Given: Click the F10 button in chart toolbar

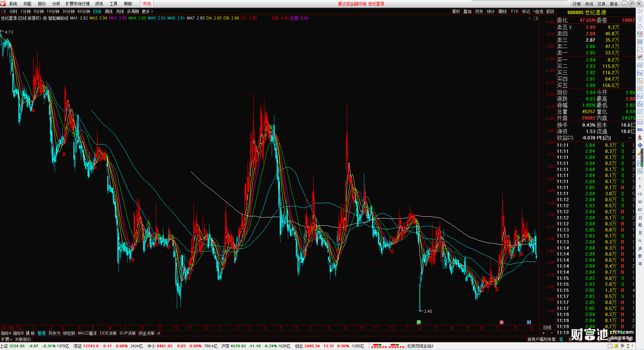Looking at the screenshot, I should click(x=515, y=11).
